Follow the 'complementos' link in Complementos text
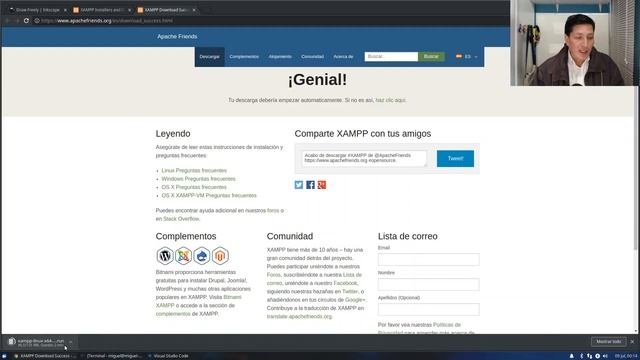The height and width of the screenshot is (360, 640). 173,314
